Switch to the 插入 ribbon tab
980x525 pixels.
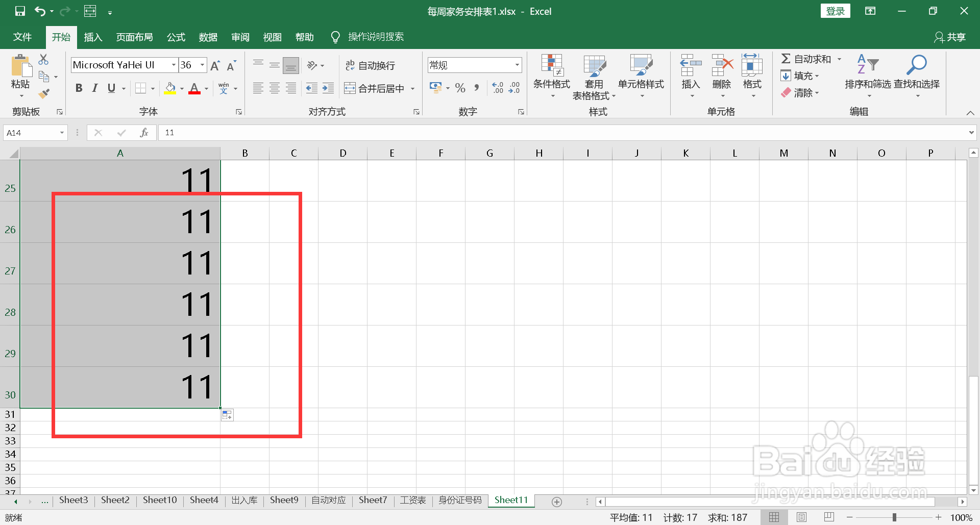(x=93, y=36)
